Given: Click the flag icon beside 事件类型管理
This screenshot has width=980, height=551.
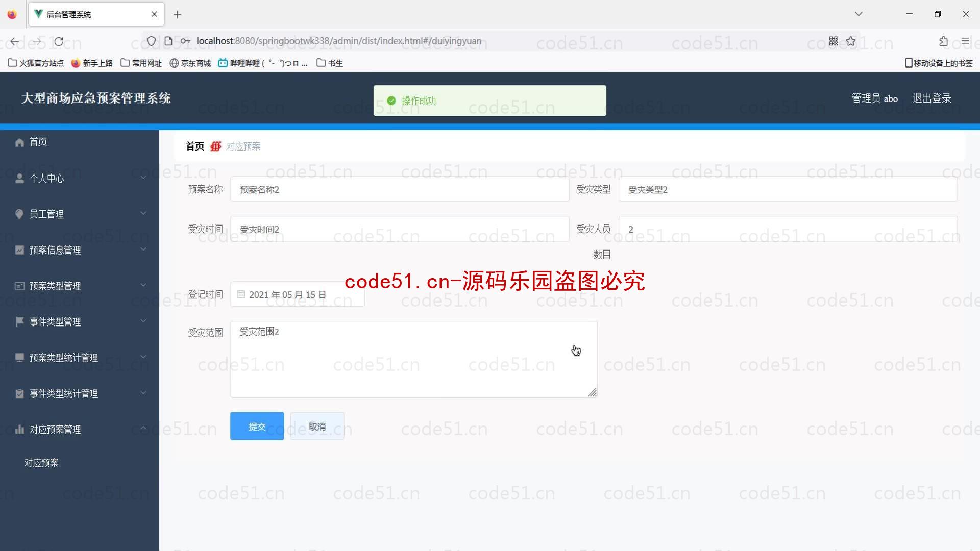Looking at the screenshot, I should click(x=19, y=321).
